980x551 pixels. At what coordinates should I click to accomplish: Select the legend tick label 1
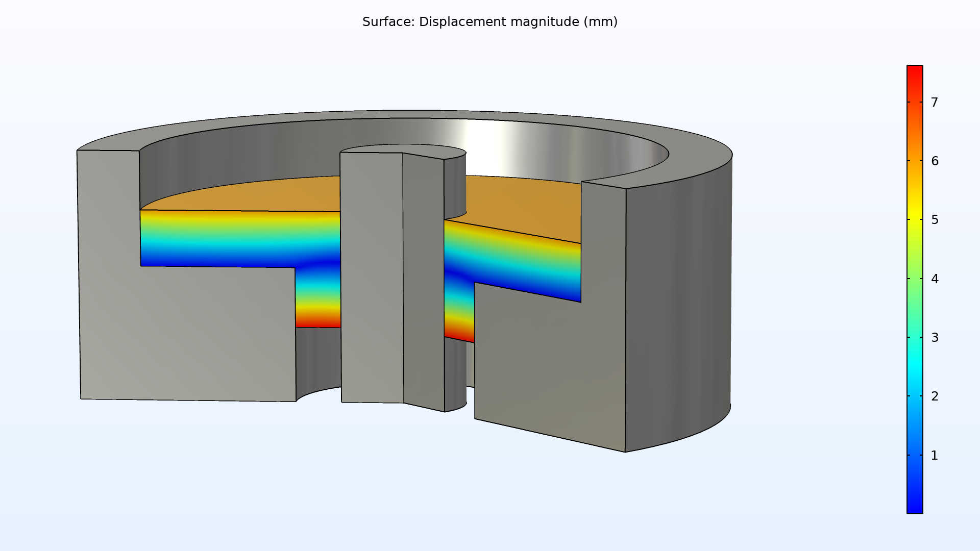tap(934, 456)
